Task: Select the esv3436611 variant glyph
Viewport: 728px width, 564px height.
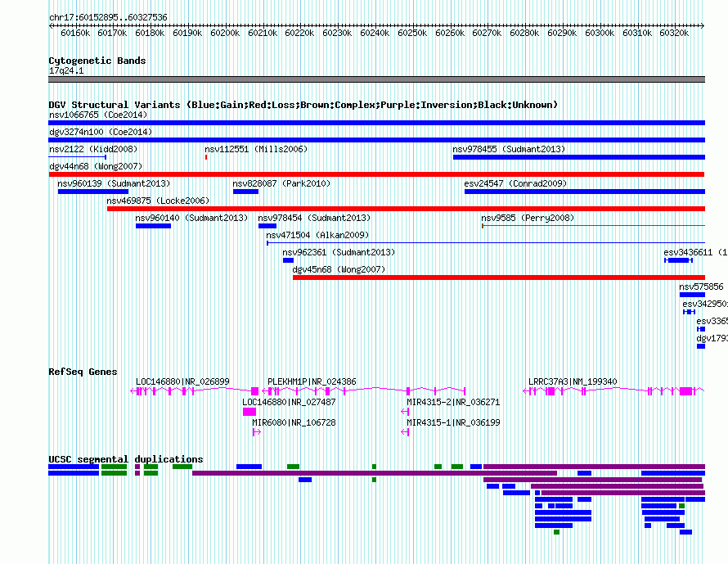Action: click(678, 260)
